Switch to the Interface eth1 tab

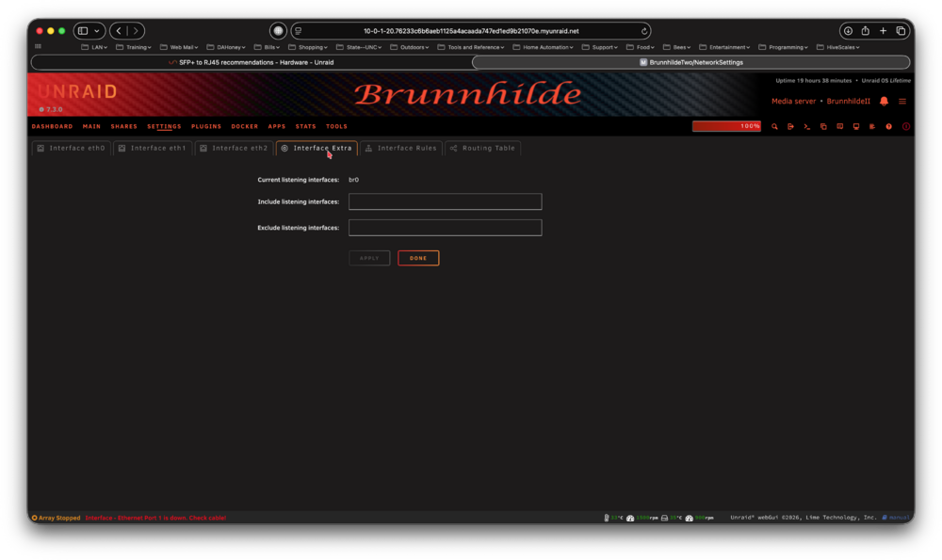[153, 149]
